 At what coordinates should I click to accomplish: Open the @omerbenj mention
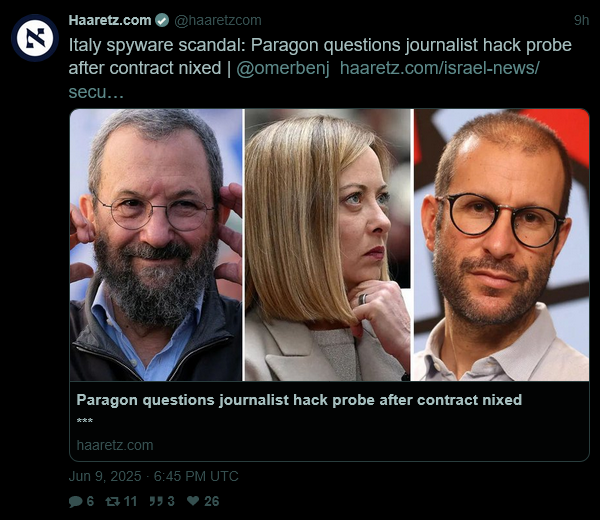click(x=283, y=68)
